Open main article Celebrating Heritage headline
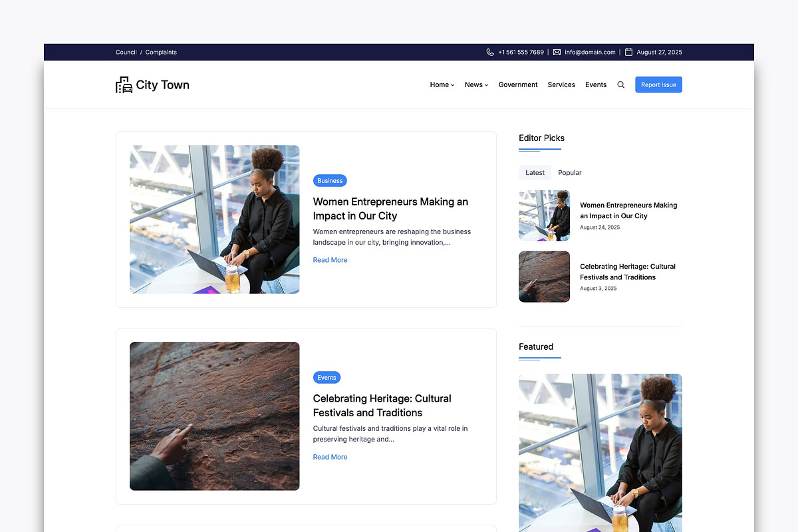 pyautogui.click(x=382, y=406)
